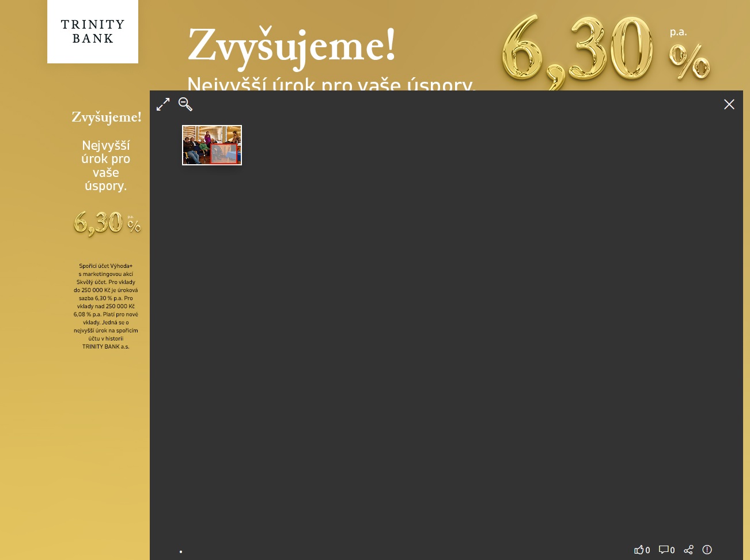Close the photo viewer with X
The image size is (750, 560).
[729, 104]
